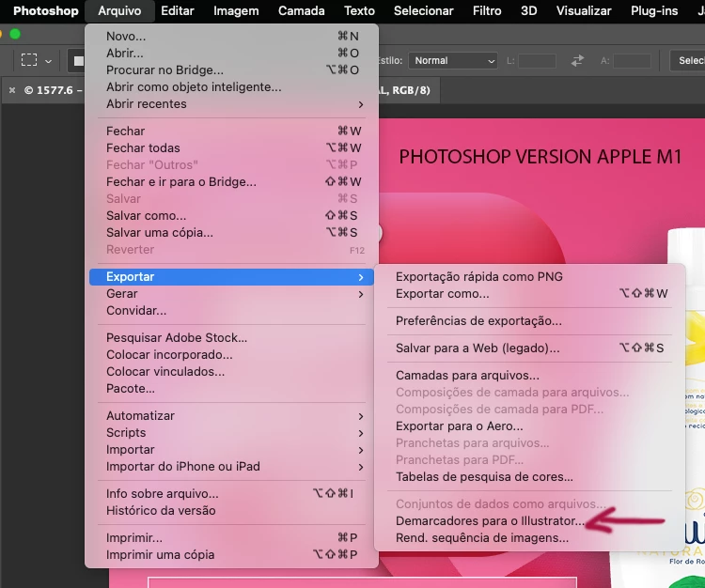Open the Filtro menu
Screen dimensions: 705x588
(487, 10)
